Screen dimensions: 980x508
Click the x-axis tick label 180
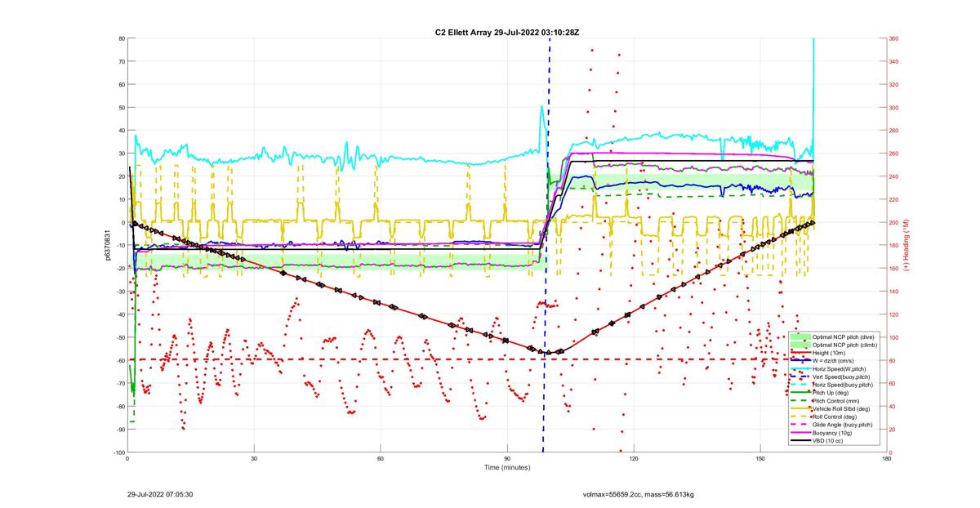(887, 459)
